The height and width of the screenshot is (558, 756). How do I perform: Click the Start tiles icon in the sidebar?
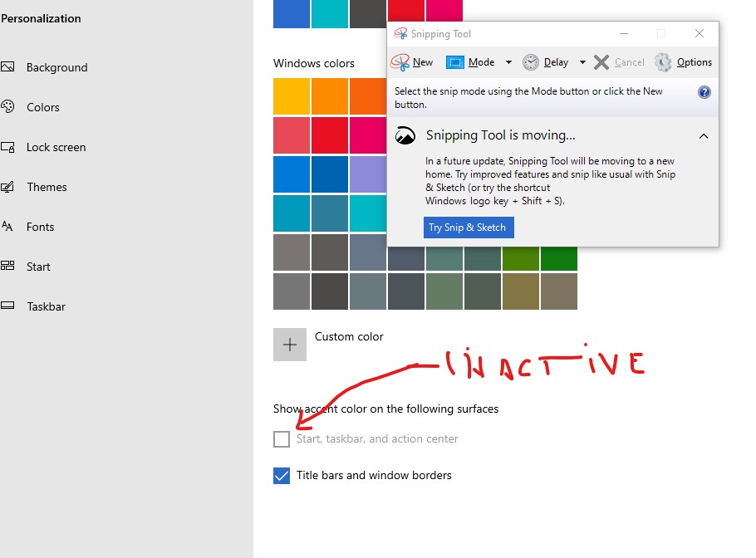pyautogui.click(x=7, y=266)
